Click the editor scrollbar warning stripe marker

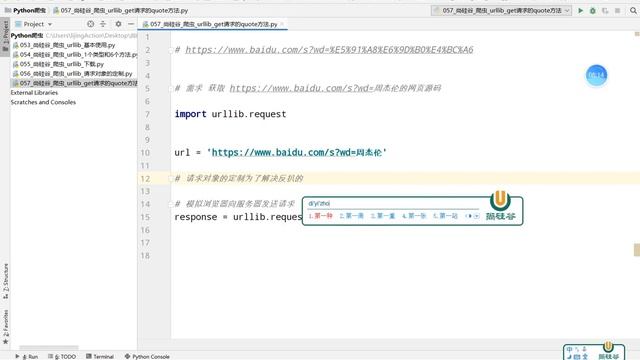point(637,249)
